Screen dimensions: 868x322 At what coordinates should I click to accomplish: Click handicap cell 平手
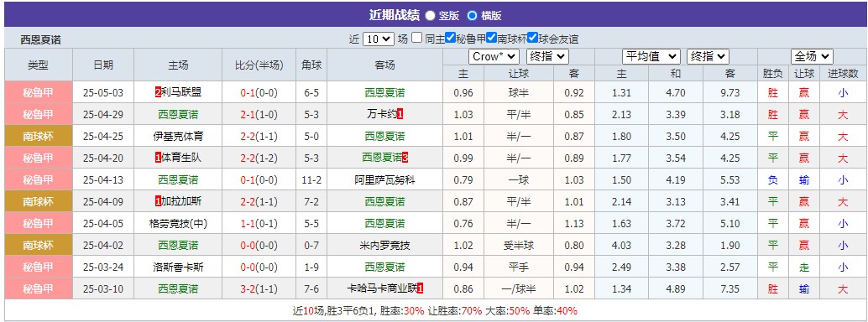519,267
